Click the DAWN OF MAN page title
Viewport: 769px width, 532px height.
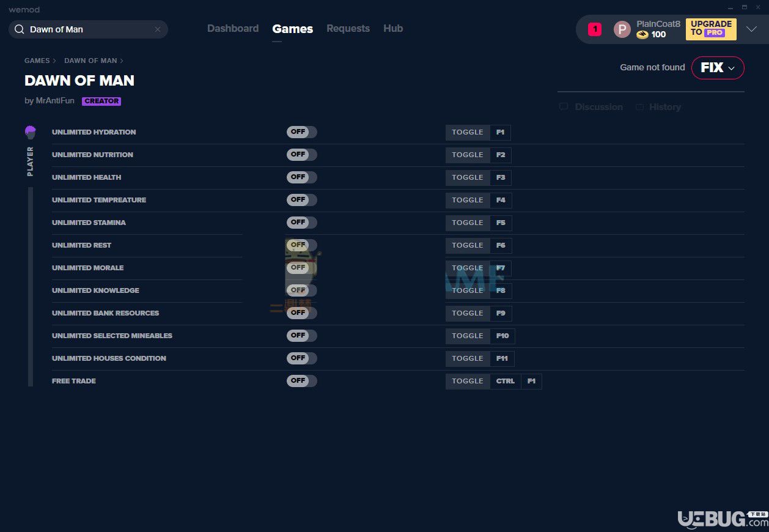click(x=79, y=81)
